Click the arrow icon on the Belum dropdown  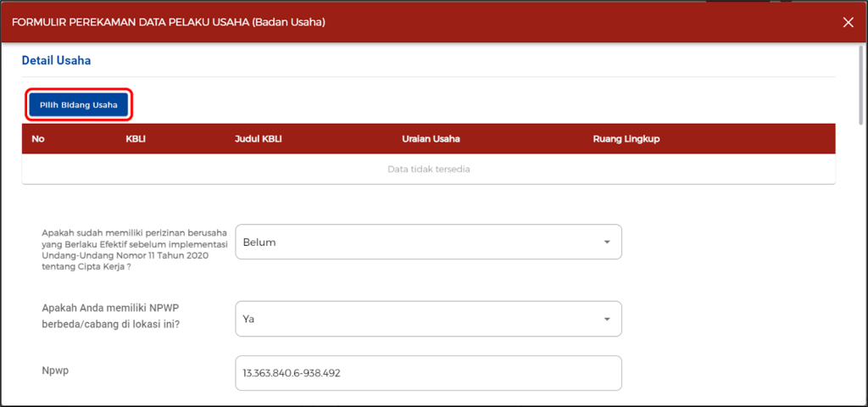pyautogui.click(x=606, y=243)
